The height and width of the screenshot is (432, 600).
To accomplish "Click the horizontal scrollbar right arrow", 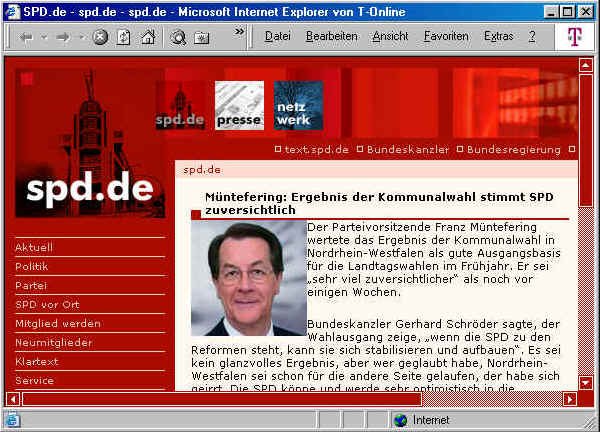I will [x=570, y=399].
